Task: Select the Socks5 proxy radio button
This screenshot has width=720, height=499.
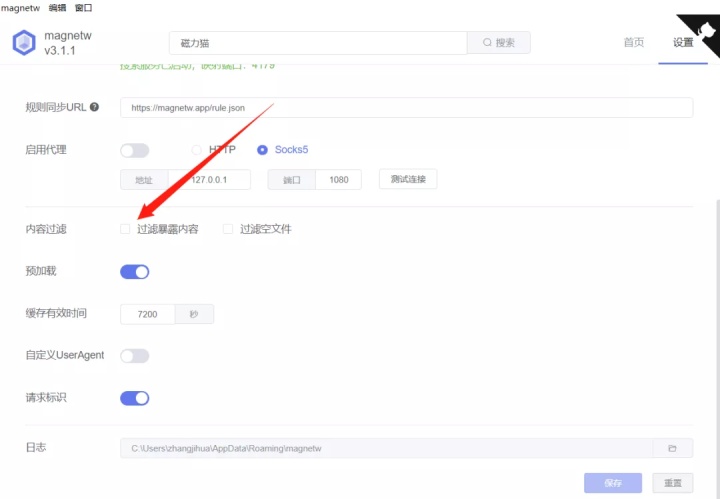Action: (262, 150)
